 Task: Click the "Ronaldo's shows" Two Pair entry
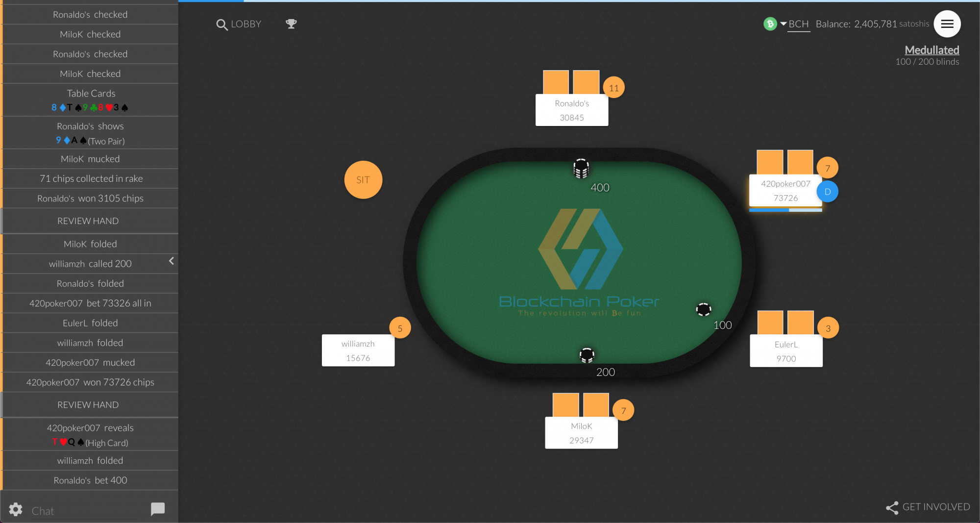[90, 133]
